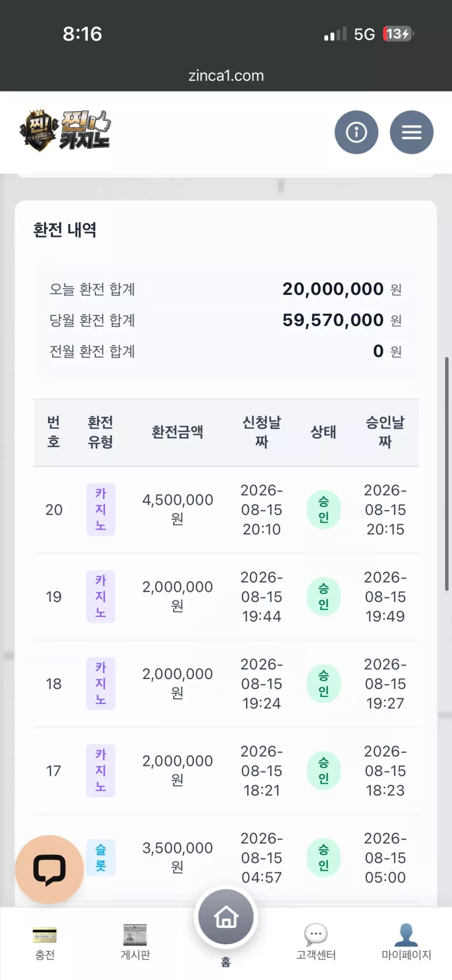452x980 pixels.
Task: Tap the 찐카지노 logo
Action: (65, 131)
